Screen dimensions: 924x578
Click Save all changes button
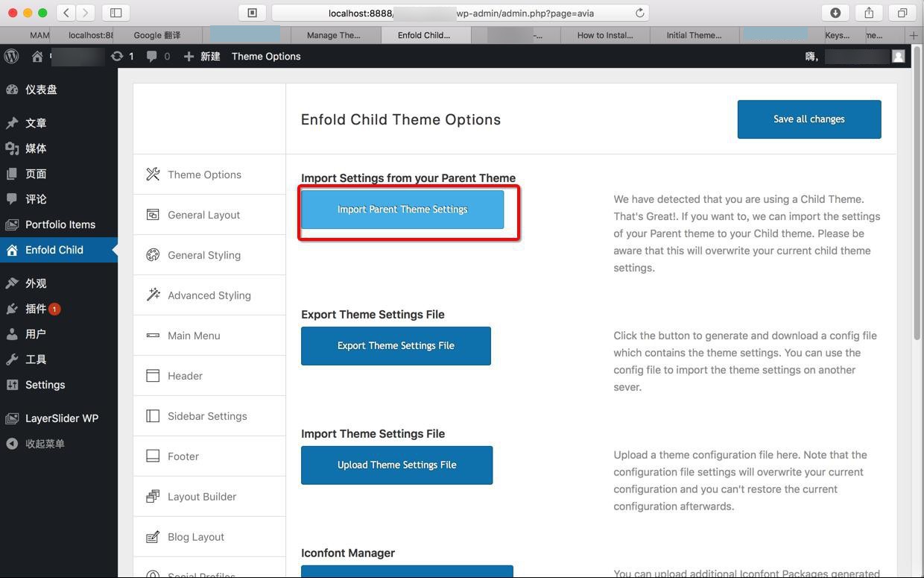click(809, 119)
